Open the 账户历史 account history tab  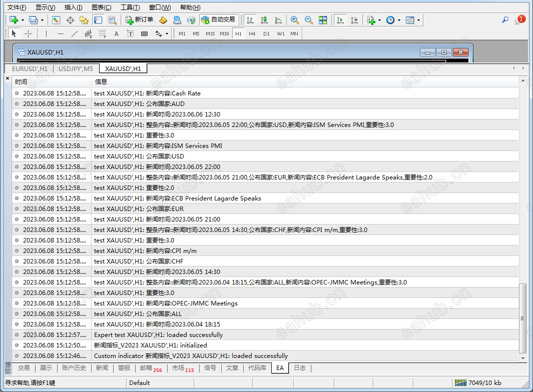(x=74, y=368)
